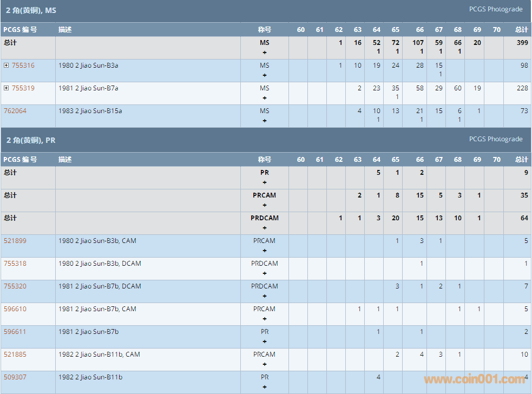This screenshot has height=394, width=532.
Task: Open PCGS number 762064 link
Action: tap(15, 111)
